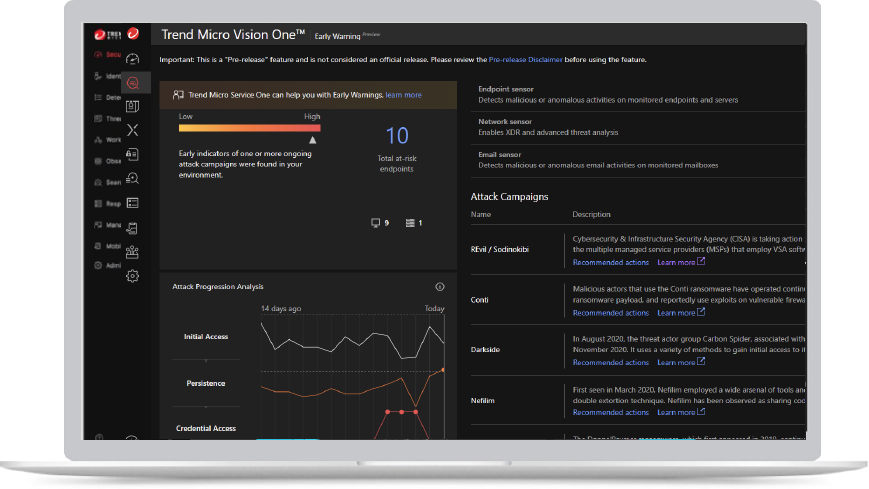Open the 'Resp' item in left menu
869x489 pixels.
[x=108, y=204]
